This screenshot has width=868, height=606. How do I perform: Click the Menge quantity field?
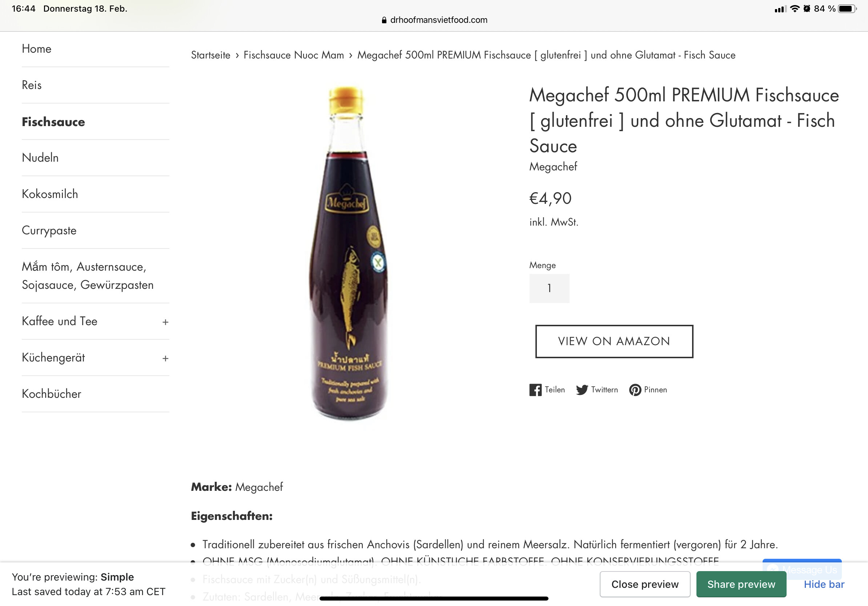click(549, 288)
